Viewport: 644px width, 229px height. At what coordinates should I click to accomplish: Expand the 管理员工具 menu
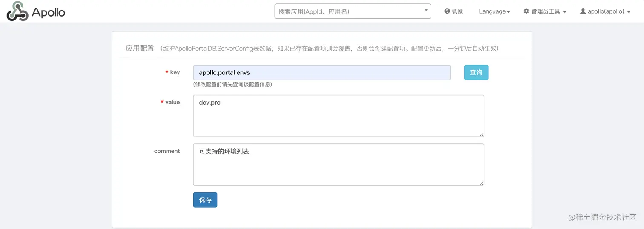[x=545, y=11]
